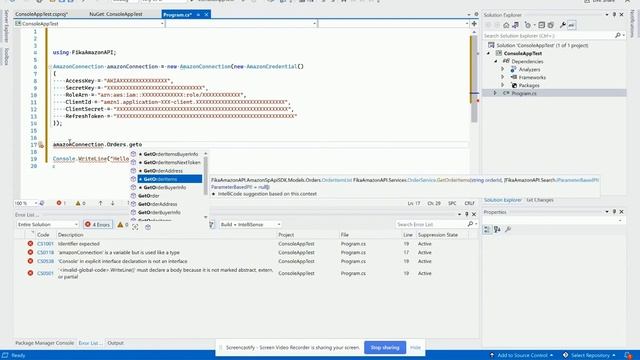Expand the Frameworks node

pyautogui.click(x=503, y=77)
